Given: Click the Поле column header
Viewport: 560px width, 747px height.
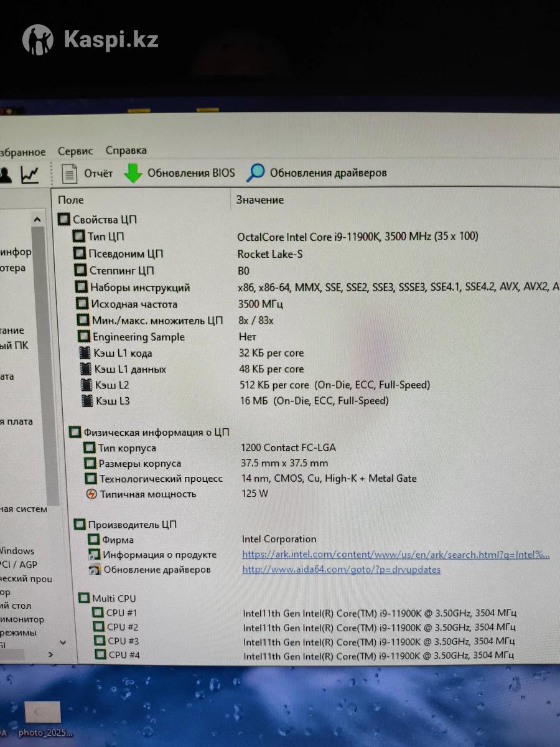Looking at the screenshot, I should click(70, 200).
